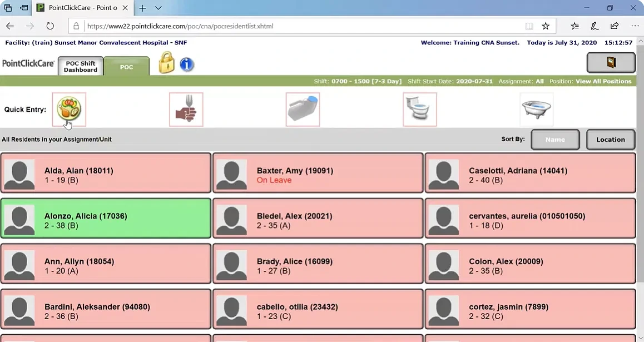
Task: Click the padlock lock icon
Action: point(166,63)
